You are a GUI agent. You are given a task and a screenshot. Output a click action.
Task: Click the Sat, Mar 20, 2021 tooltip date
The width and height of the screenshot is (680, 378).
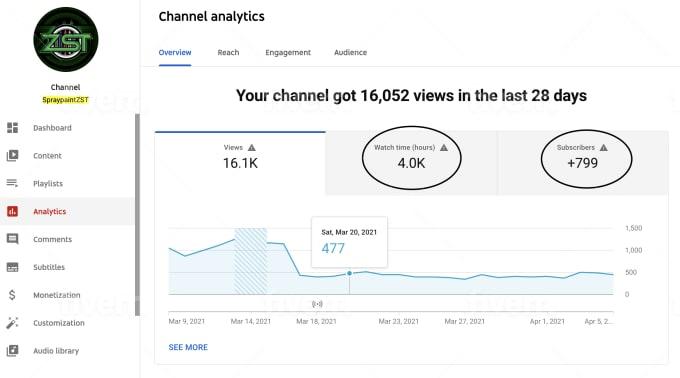[349, 232]
